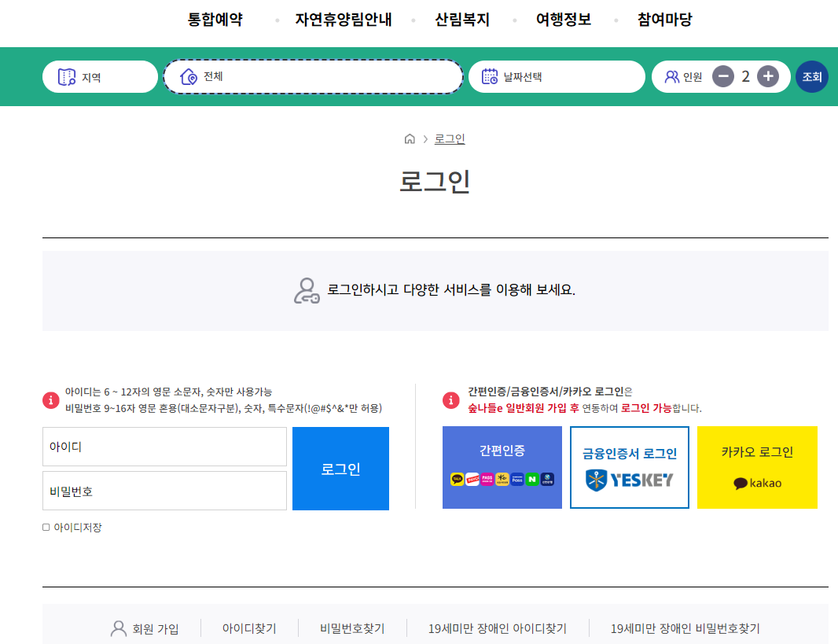Click the map icon inside the 지역 field
Viewport: 838px width, 644px height.
(x=67, y=76)
